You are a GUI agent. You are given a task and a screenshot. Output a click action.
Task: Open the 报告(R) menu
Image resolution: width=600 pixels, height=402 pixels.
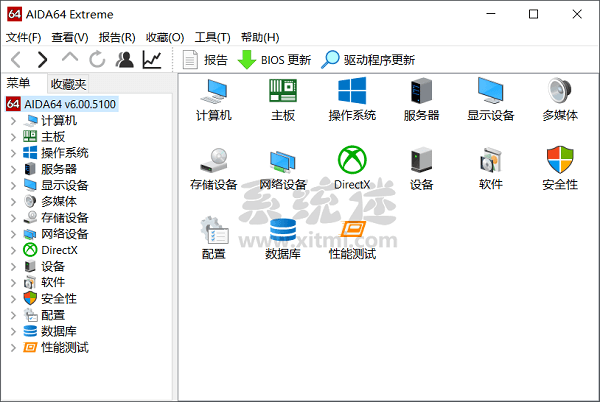(117, 37)
